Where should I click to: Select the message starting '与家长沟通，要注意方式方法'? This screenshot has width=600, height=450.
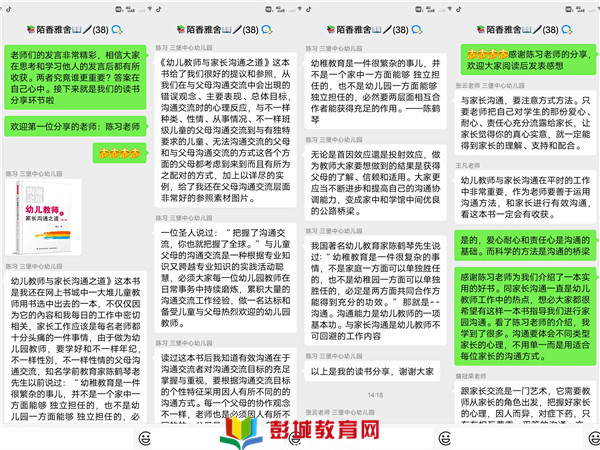tap(525, 123)
